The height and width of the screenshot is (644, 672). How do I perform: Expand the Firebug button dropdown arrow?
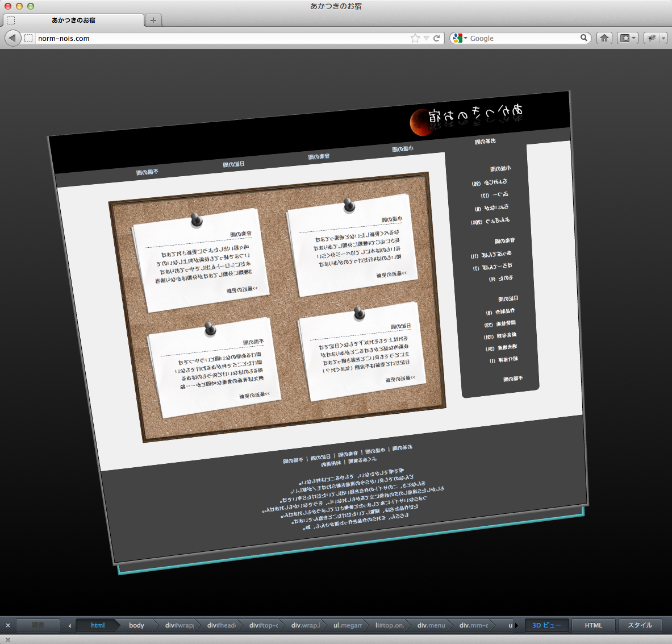(663, 38)
